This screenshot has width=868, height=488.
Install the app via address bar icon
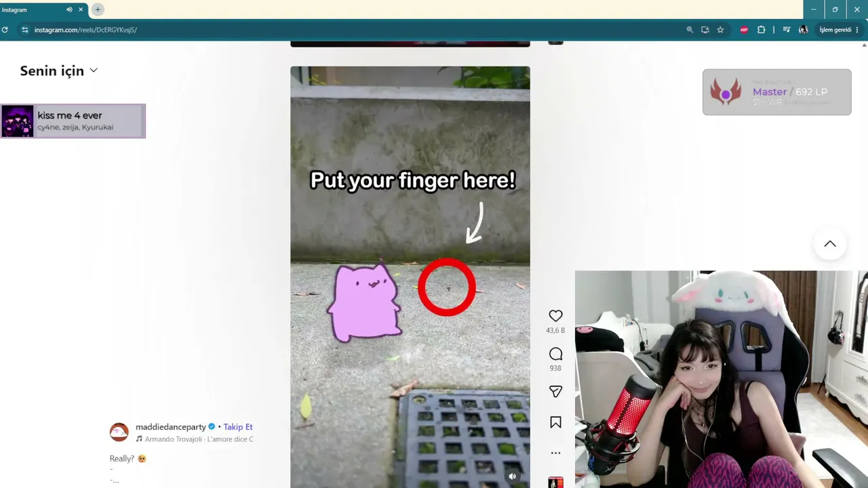(705, 30)
